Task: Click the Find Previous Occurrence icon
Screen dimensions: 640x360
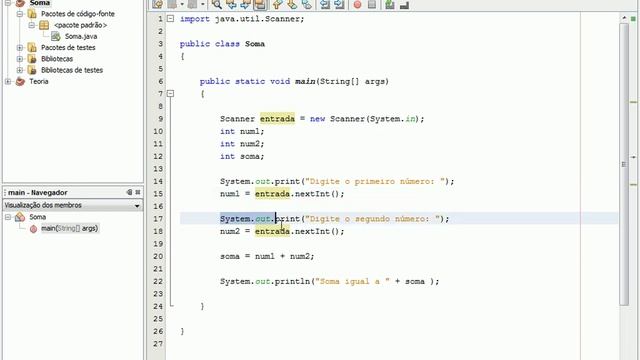Action: (x=231, y=4)
